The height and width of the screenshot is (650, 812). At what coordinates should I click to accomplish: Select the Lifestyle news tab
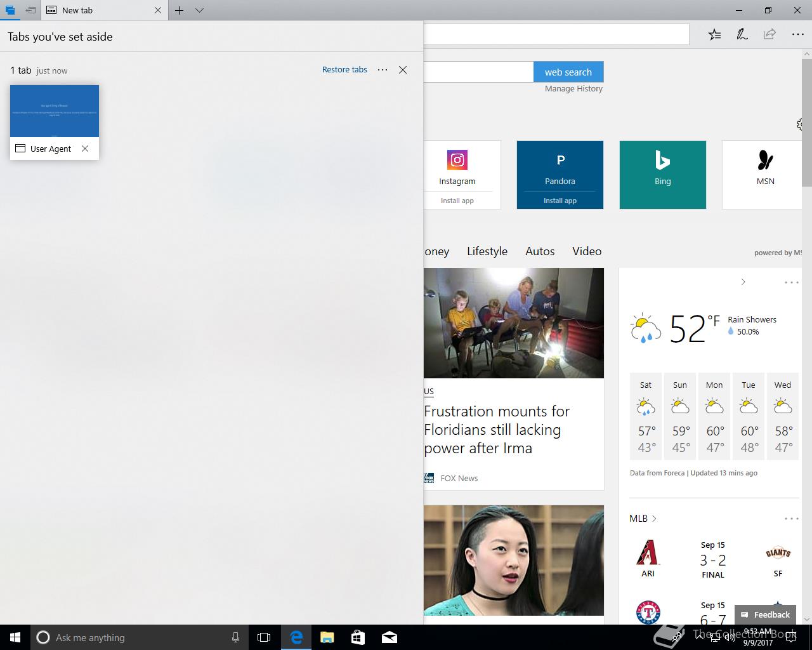pyautogui.click(x=487, y=251)
